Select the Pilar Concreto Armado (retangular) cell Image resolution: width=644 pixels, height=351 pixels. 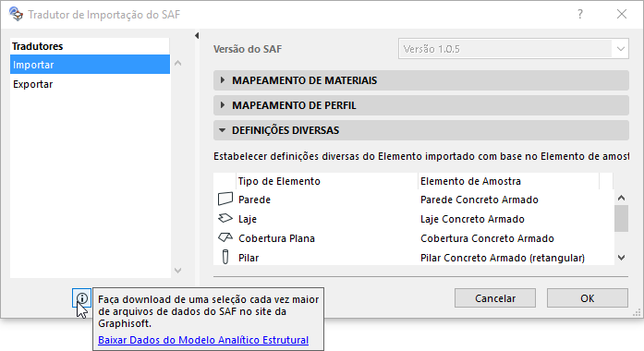click(x=503, y=258)
